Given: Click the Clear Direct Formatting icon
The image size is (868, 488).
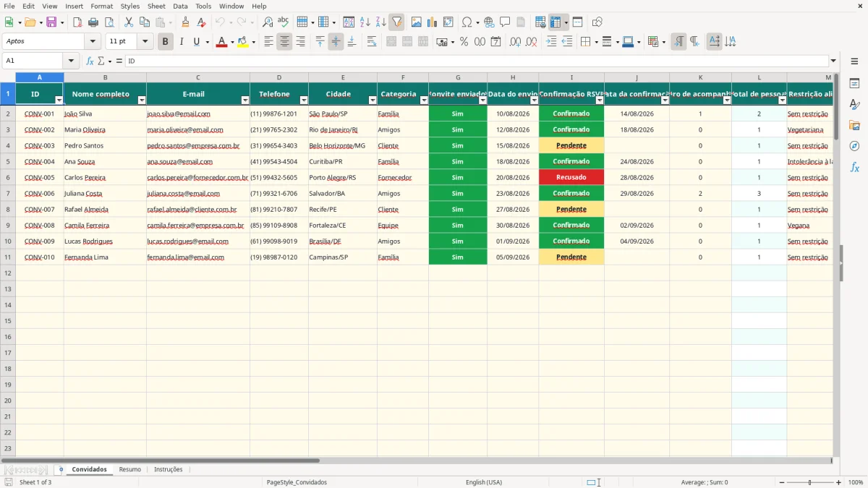Looking at the screenshot, I should [x=202, y=22].
